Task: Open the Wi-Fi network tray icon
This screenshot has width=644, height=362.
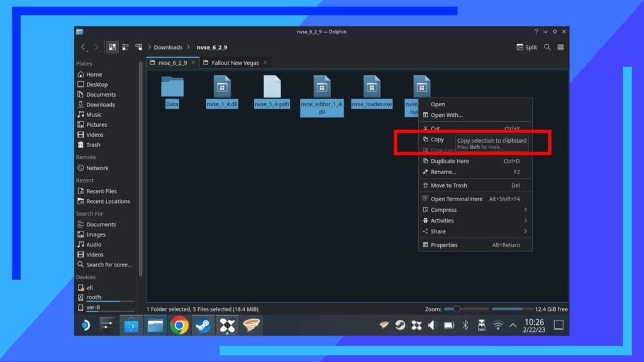Action: pyautogui.click(x=497, y=326)
